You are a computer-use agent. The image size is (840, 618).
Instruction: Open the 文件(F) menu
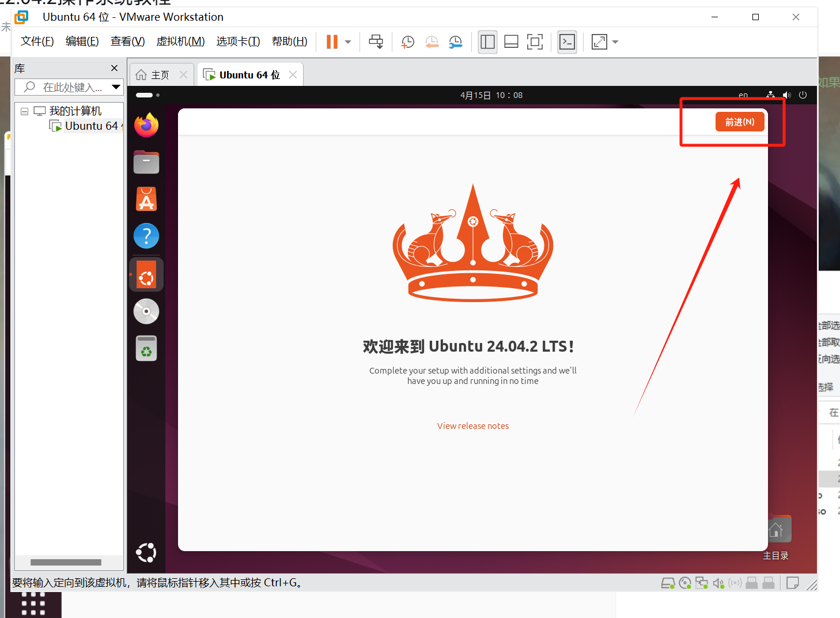[37, 42]
